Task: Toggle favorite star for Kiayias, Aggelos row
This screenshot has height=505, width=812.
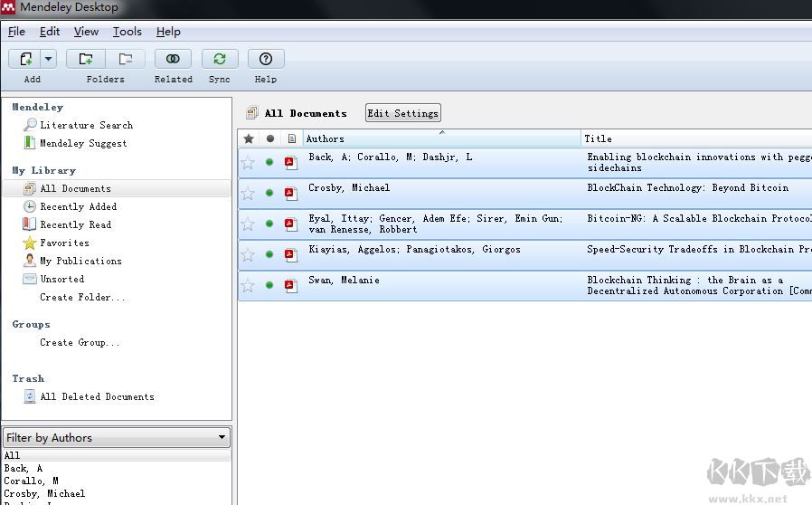Action: pos(248,254)
